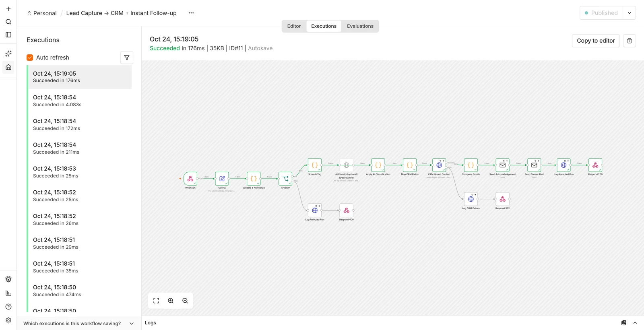Open execution Oct 24, 15:18:54 succeeded in 4.083s
Viewport: 644px width, 330px height.
pyautogui.click(x=79, y=101)
